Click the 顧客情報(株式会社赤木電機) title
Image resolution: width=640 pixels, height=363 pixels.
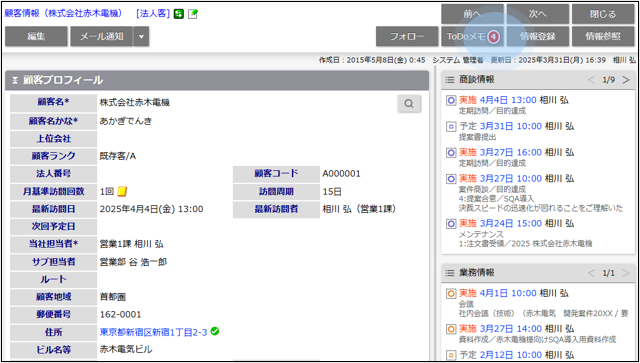64,13
